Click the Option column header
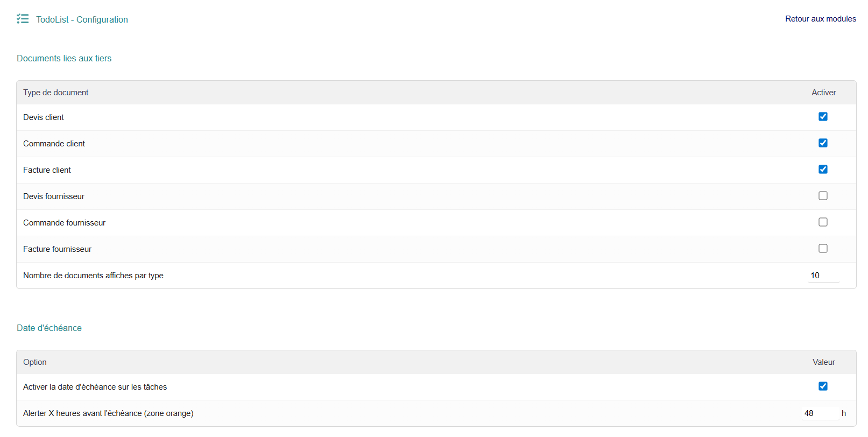This screenshot has height=437, width=868. [35, 362]
